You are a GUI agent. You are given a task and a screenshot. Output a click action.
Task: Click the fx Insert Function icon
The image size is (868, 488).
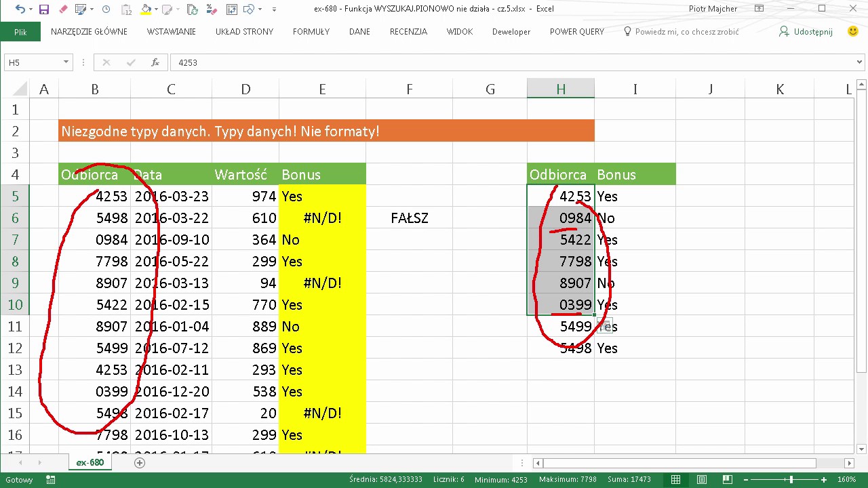click(155, 62)
